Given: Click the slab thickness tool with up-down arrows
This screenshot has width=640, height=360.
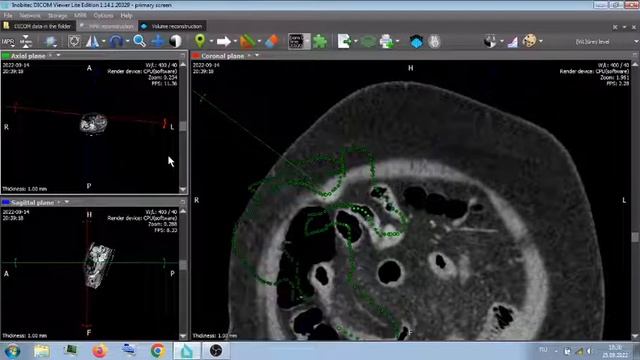Looking at the screenshot, I should click(x=26, y=41).
